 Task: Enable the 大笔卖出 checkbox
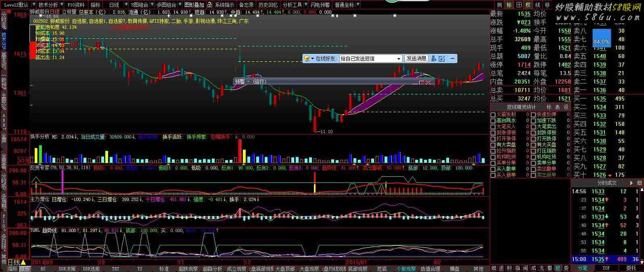click(x=533, y=127)
